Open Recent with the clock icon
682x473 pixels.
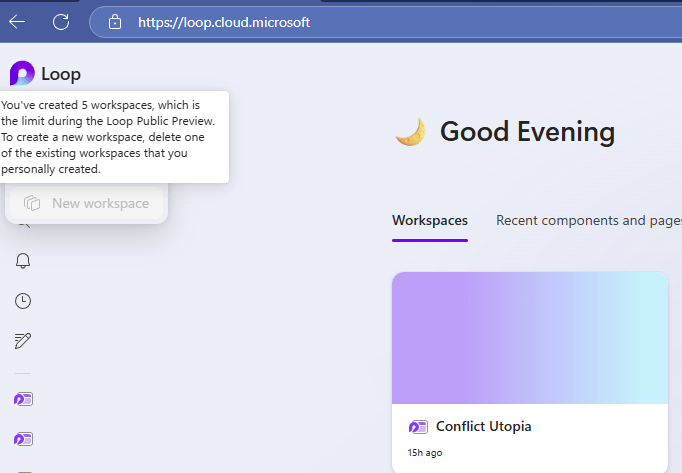[x=23, y=301]
